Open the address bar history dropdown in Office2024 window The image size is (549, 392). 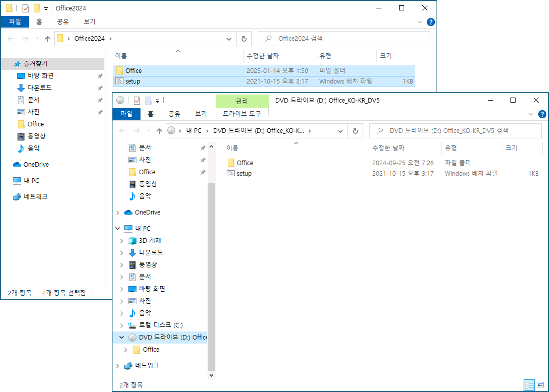(229, 39)
